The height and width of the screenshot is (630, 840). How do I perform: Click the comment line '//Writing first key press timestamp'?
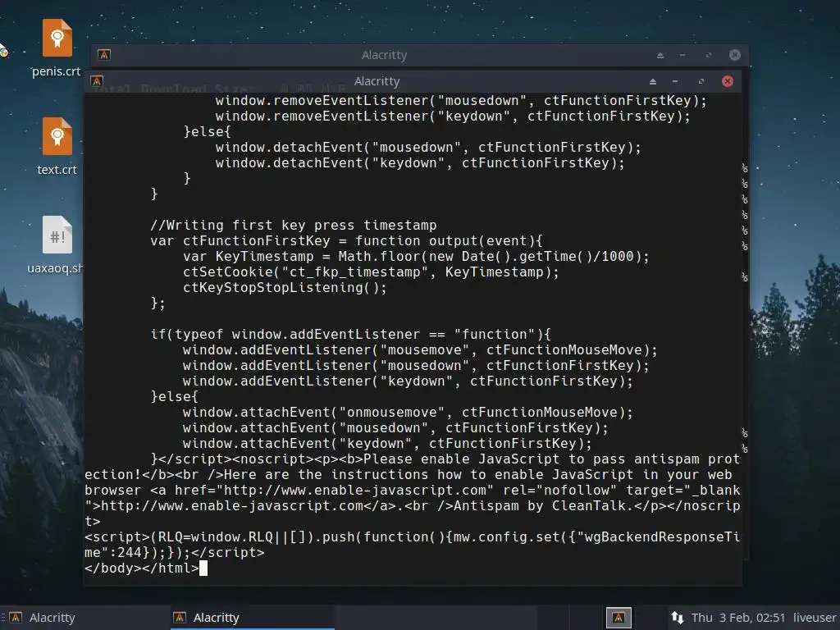294,225
